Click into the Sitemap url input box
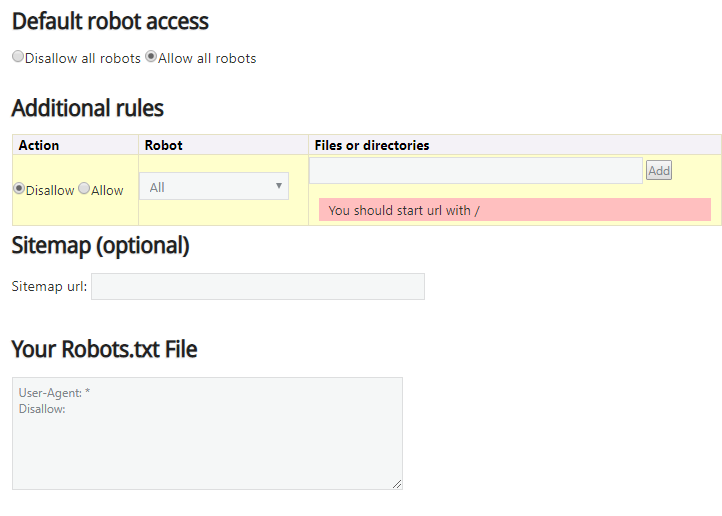This screenshot has height=516, width=722. [x=257, y=287]
